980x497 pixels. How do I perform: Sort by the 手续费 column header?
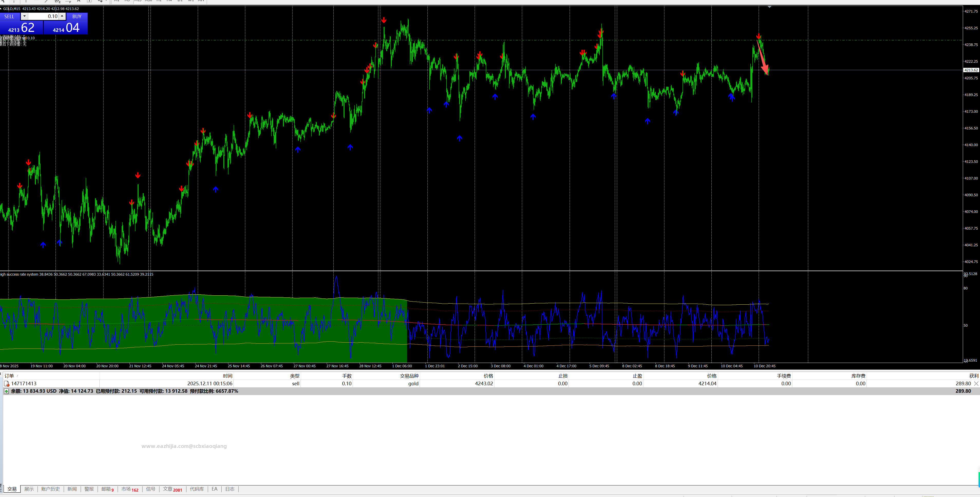784,376
